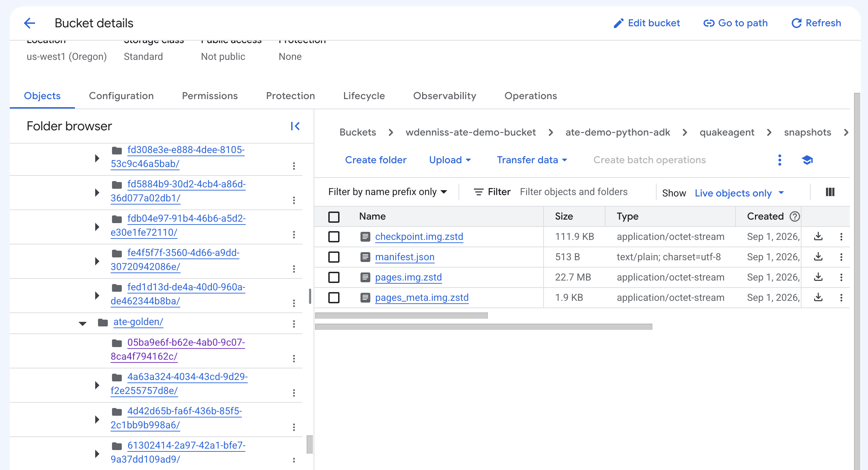
Task: Switch to the Protection tab
Action: click(x=290, y=96)
